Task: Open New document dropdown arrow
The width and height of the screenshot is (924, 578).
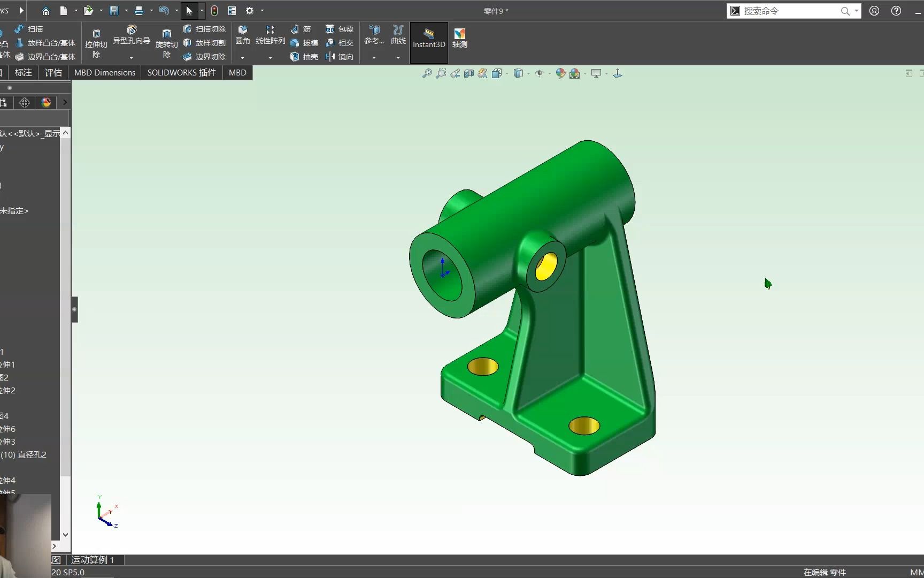Action: (76, 11)
